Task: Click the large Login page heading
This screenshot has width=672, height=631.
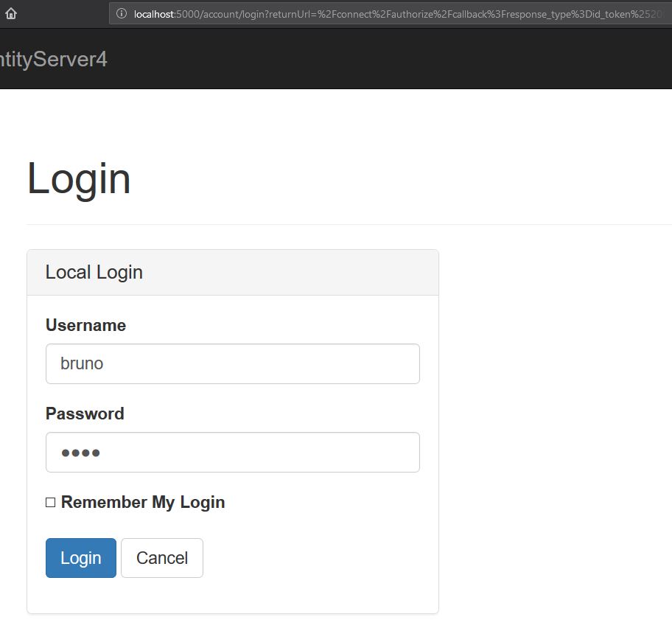Action: pyautogui.click(x=78, y=177)
